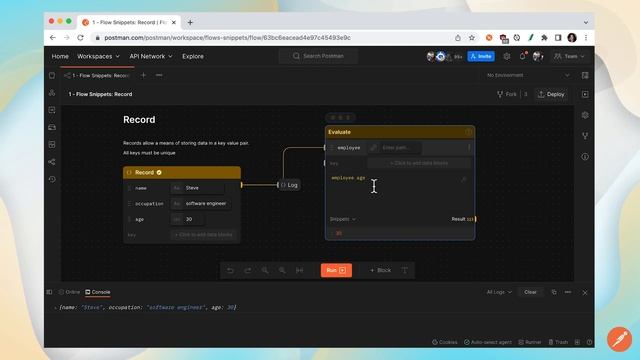Reload the browser page
The width and height of the screenshot is (640, 360).
[x=80, y=38]
